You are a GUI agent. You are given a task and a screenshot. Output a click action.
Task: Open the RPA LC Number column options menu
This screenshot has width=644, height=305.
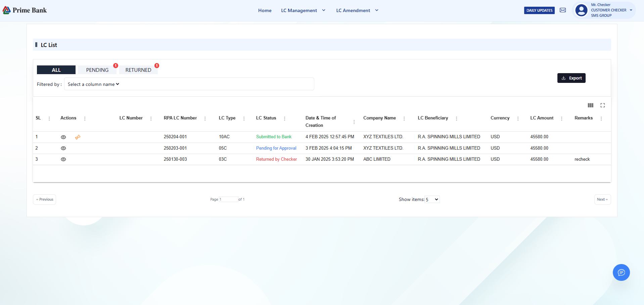point(205,118)
